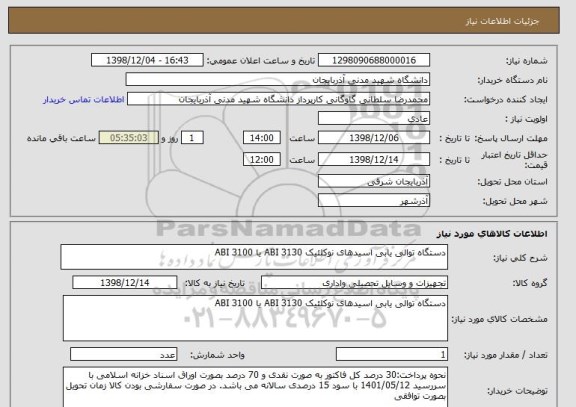Select the شهر محل تحویل آذرشهر field

click(x=374, y=201)
